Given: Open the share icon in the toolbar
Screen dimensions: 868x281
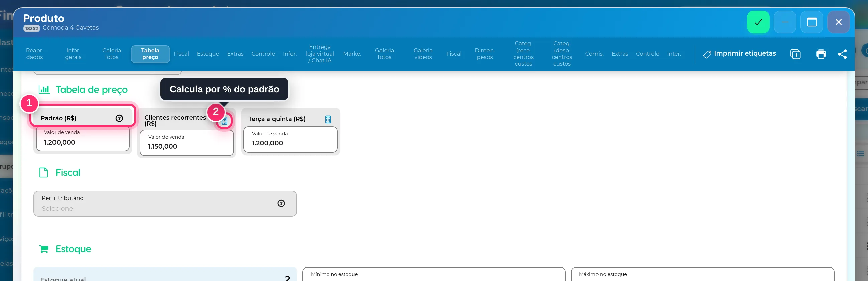Looking at the screenshot, I should [x=842, y=54].
